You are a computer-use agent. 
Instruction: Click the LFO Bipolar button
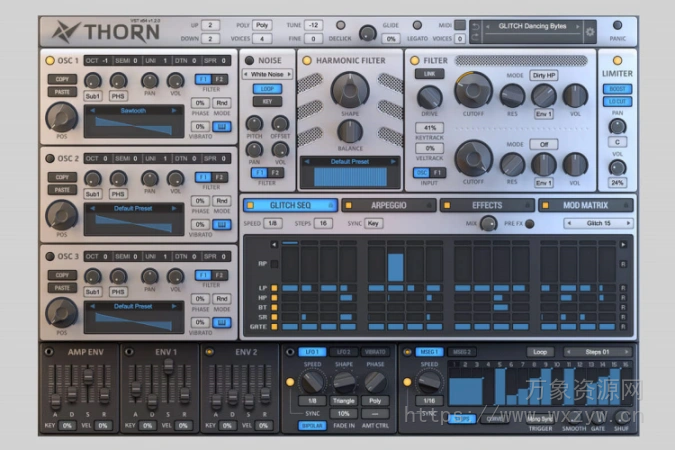(x=312, y=425)
